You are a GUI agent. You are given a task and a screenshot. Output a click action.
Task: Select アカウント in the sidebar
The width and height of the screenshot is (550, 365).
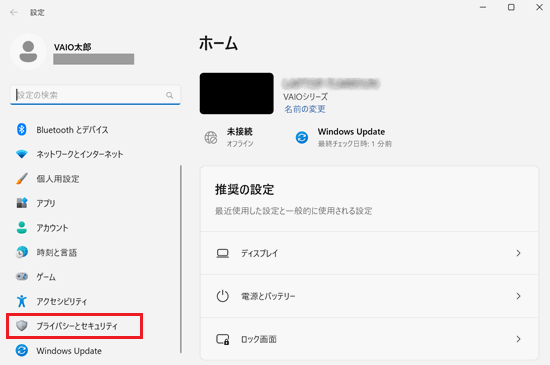pyautogui.click(x=52, y=228)
